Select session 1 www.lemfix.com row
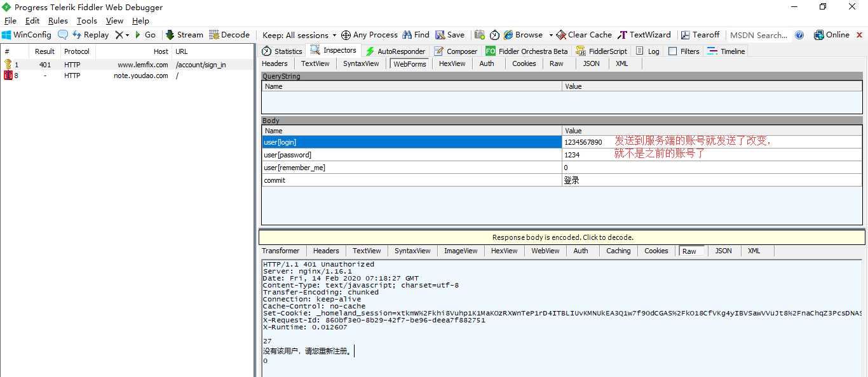Viewport: 868px width, 377px height. pos(127,65)
